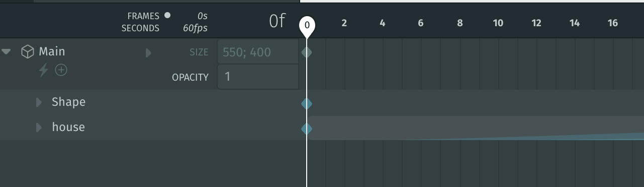Click the playhead marker at frame 0
Viewport: 644px width, 187px height.
[x=307, y=27]
